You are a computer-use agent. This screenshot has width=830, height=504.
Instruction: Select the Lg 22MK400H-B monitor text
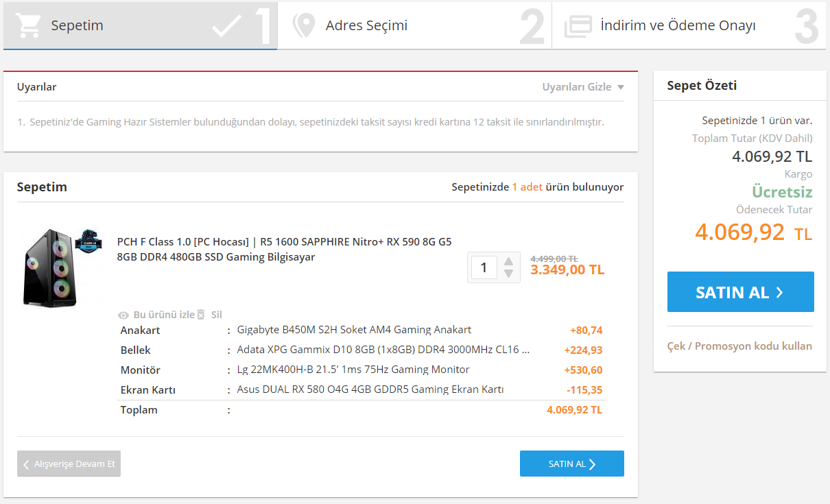(x=353, y=370)
